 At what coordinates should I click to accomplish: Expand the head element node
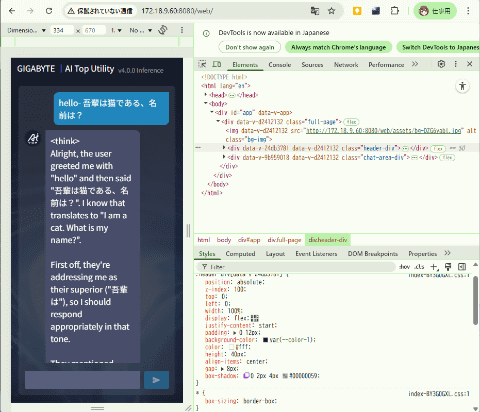tap(206, 95)
